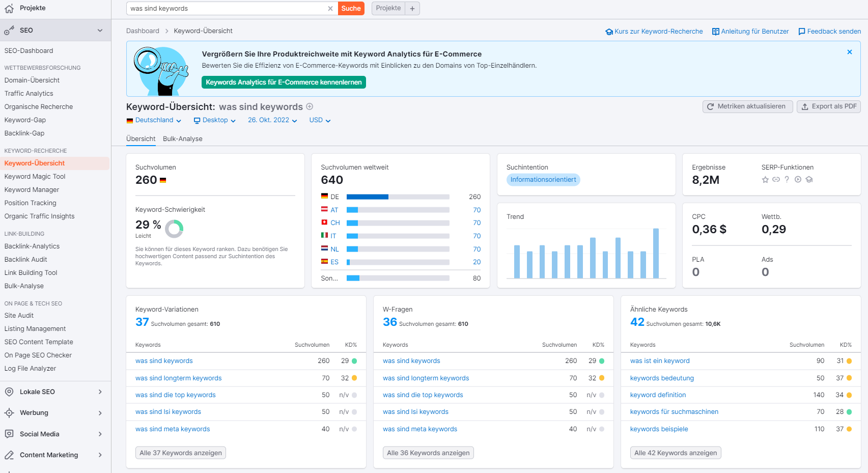The height and width of the screenshot is (473, 868).
Task: Click the Content Marketing pencil icon
Action: coord(9,455)
